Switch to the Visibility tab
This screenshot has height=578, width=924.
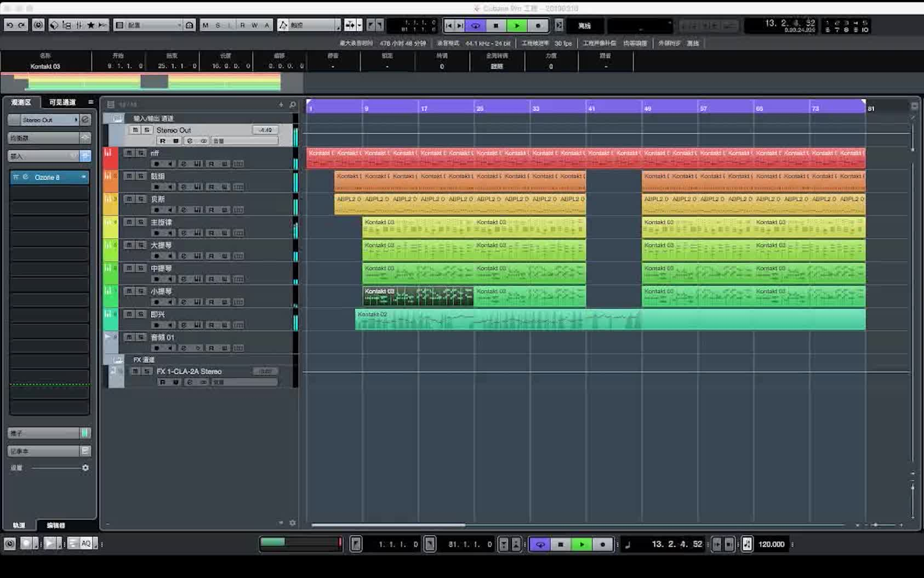coord(62,102)
